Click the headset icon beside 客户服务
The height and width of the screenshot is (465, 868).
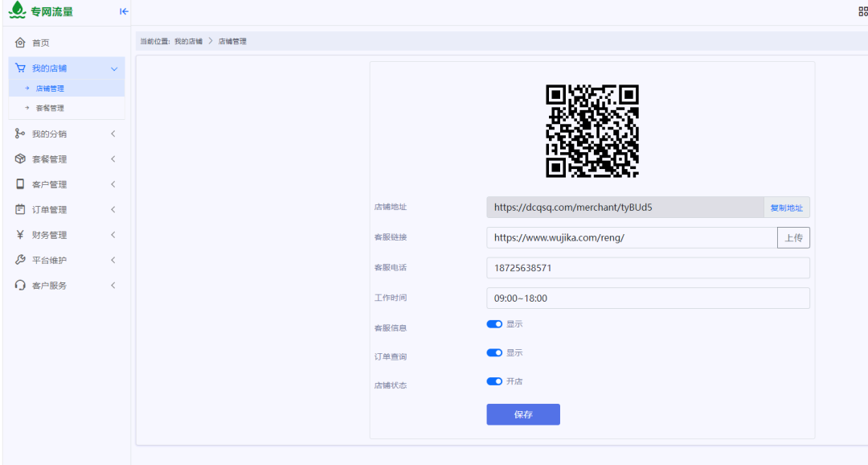pos(20,286)
